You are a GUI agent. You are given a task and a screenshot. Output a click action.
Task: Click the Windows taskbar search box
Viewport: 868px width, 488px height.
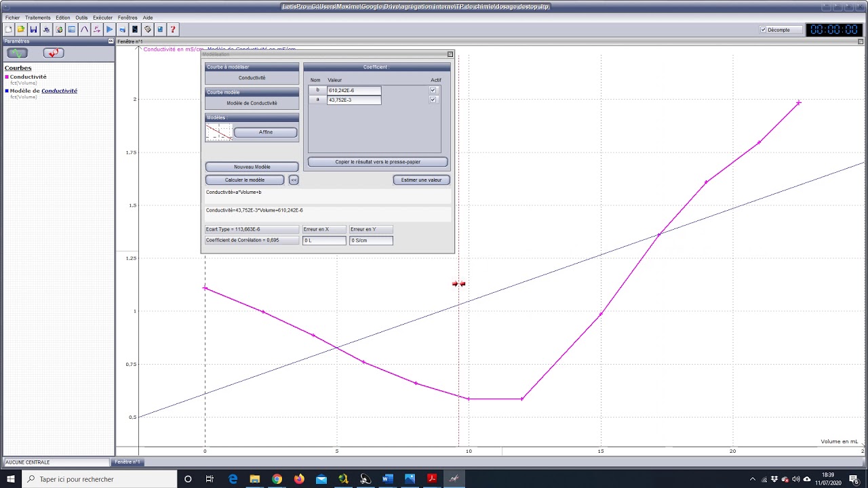(x=100, y=479)
